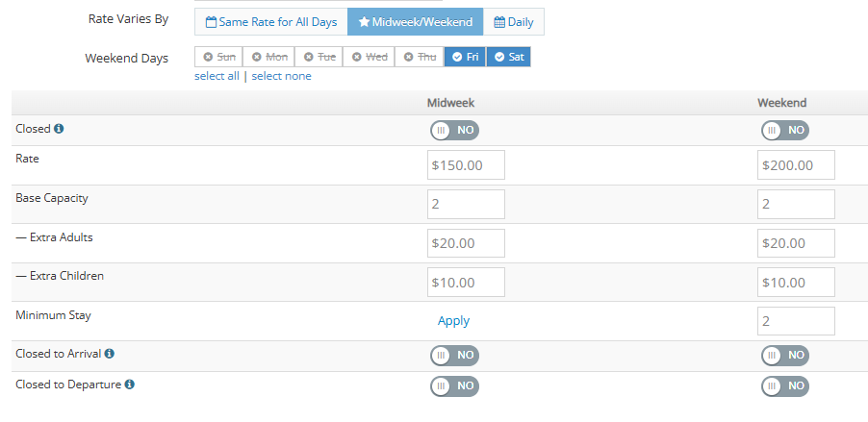Enable Sun as a weekend day
The image size is (868, 422).
tap(218, 57)
